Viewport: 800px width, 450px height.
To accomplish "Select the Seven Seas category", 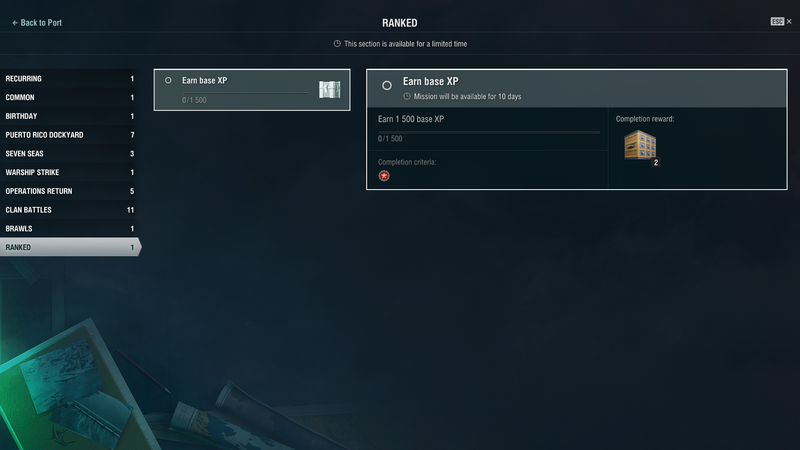I will (69, 154).
